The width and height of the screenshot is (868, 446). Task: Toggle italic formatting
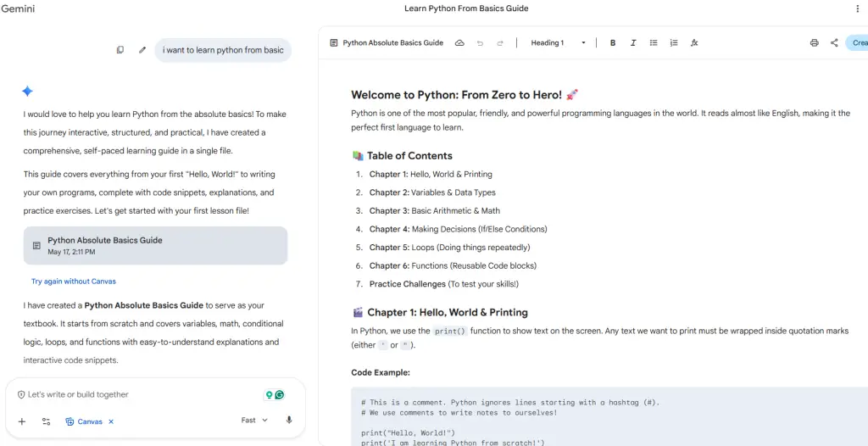(633, 42)
